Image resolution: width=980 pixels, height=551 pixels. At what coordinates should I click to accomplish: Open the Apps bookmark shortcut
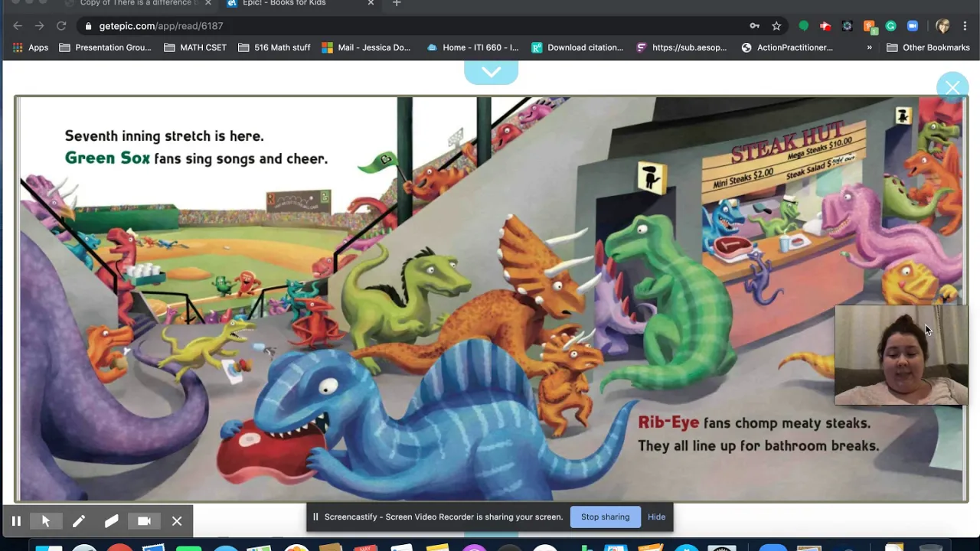click(x=31, y=47)
